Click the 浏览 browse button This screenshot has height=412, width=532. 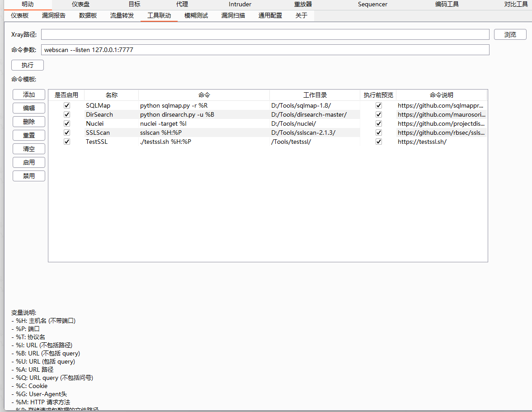(510, 34)
